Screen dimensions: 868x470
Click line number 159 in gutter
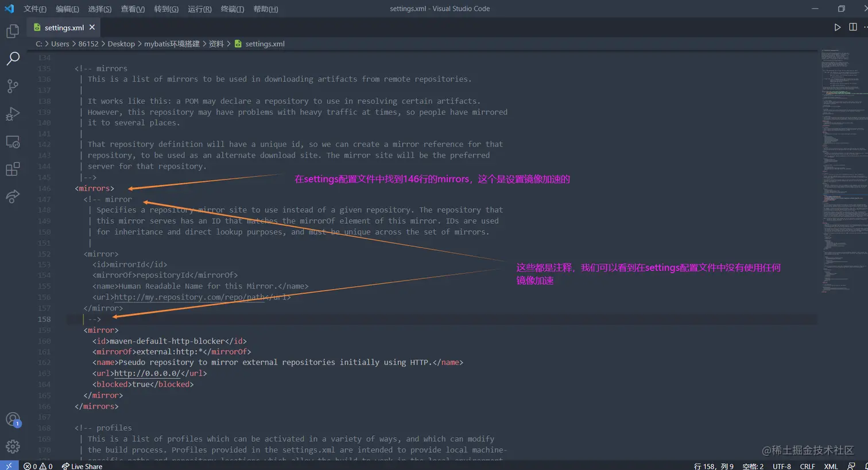point(44,330)
